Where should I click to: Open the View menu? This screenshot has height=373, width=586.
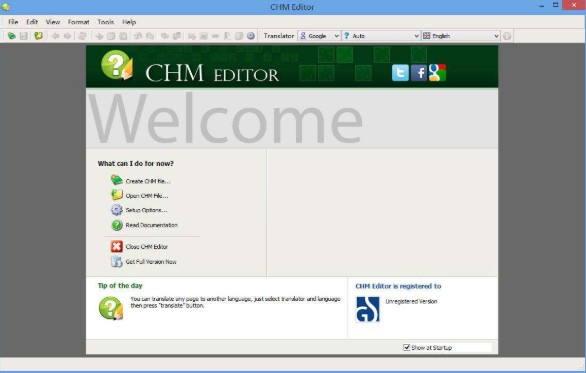pos(53,22)
